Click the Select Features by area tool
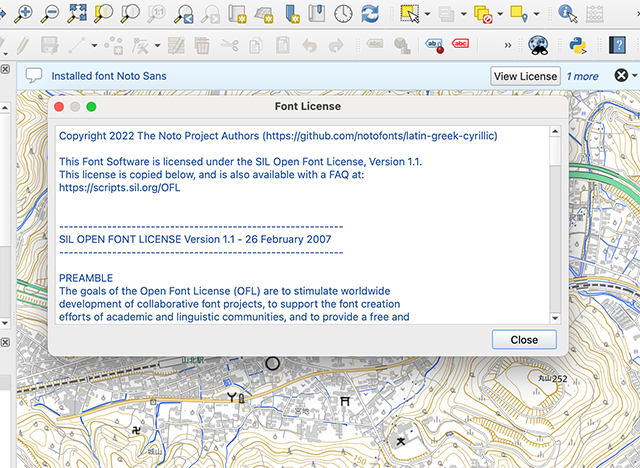This screenshot has height=468, width=640. (410, 14)
